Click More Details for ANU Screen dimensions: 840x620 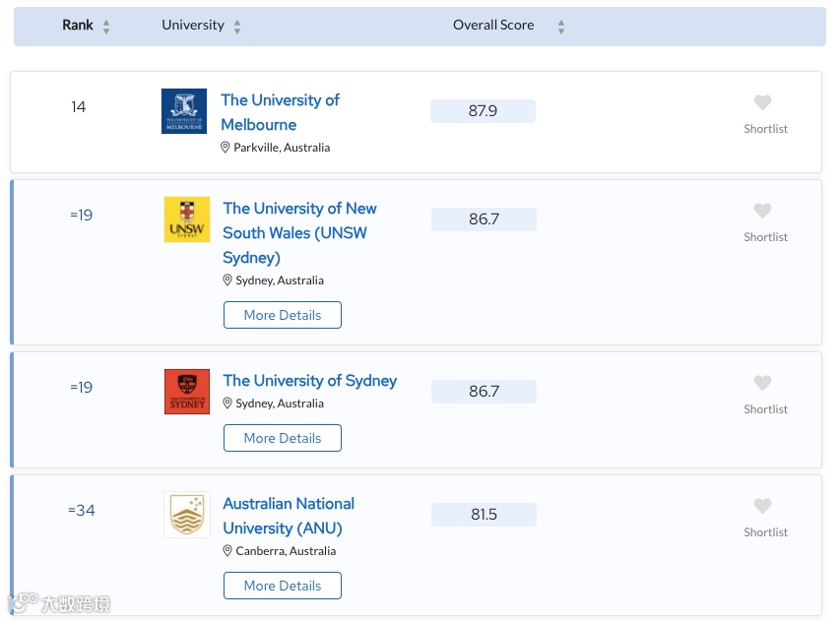pyautogui.click(x=283, y=586)
